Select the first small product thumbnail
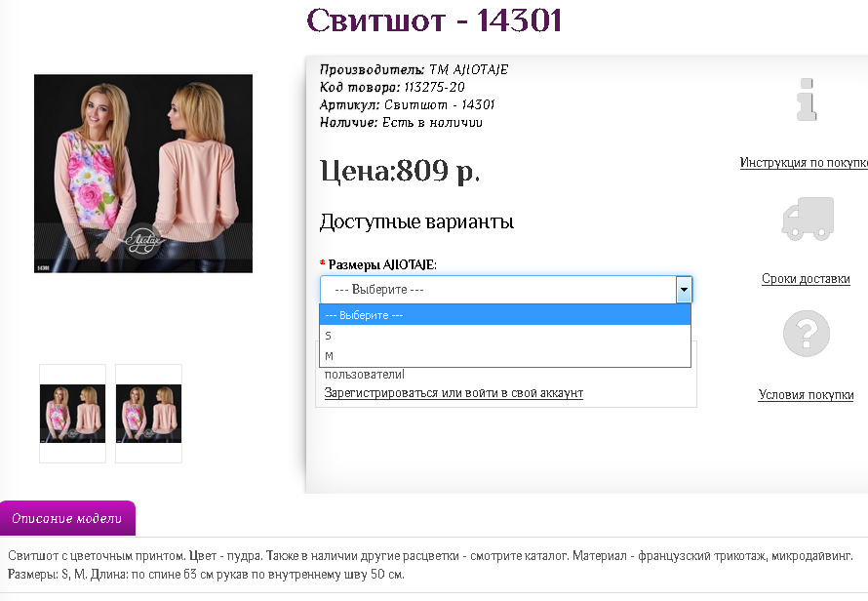Screen dimensions: 868x601 72,414
